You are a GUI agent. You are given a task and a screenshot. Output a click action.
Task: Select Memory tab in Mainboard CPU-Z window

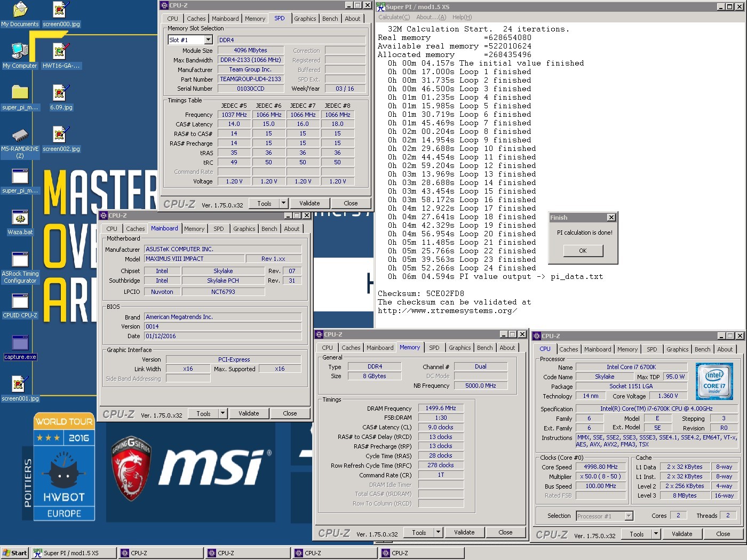coord(194,229)
